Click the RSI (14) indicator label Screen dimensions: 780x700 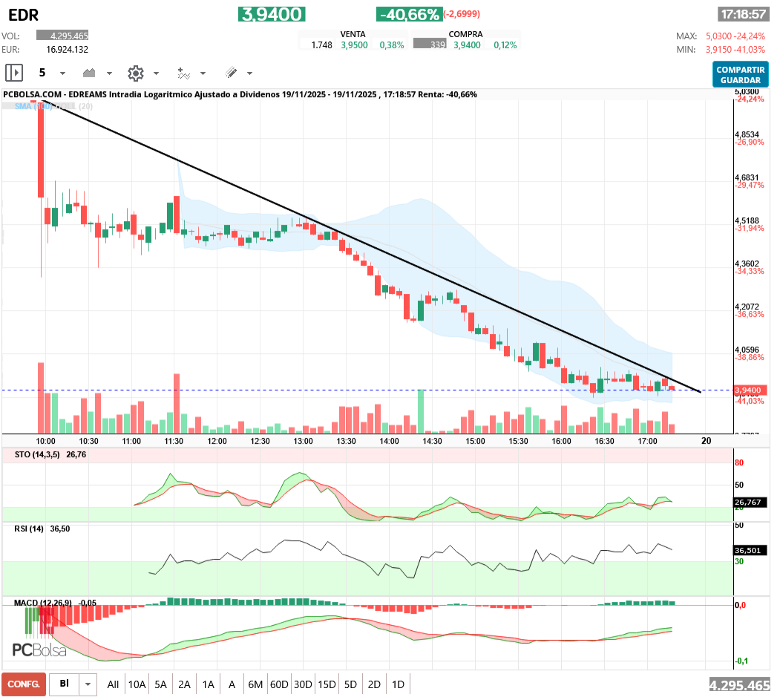coord(29,529)
